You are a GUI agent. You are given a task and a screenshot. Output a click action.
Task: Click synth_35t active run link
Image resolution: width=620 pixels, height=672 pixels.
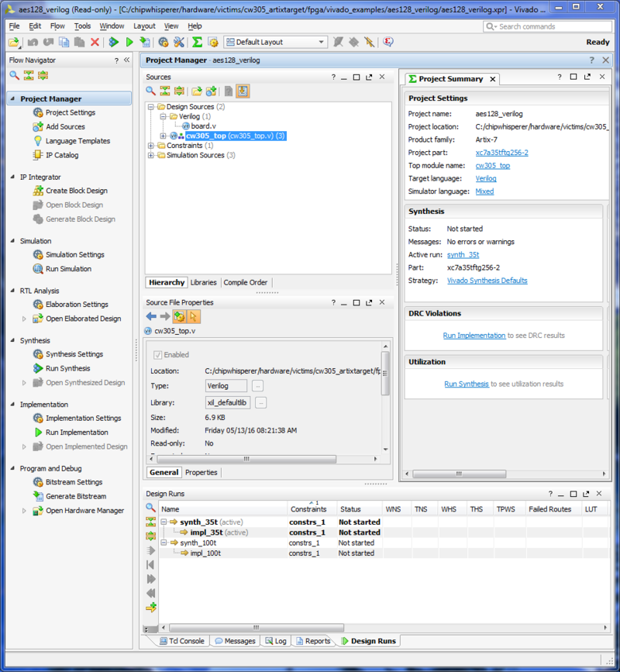[463, 254]
